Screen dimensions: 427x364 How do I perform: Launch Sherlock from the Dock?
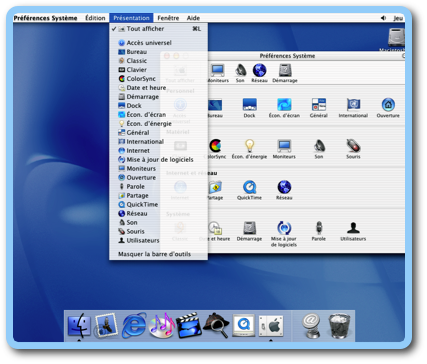(x=216, y=325)
